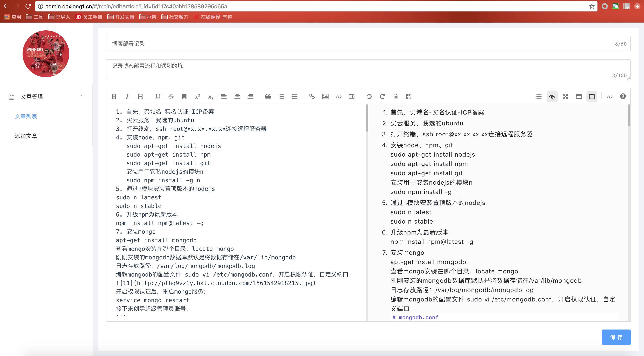644x356 pixels.
Task: Toggle the navigation outline menu icon
Action: [x=539, y=96]
